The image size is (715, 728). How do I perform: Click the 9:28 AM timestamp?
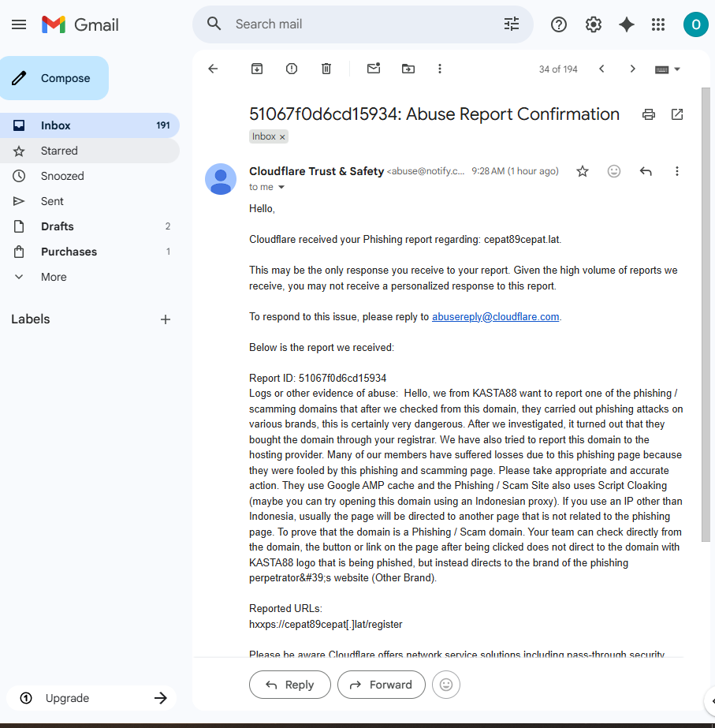(515, 171)
